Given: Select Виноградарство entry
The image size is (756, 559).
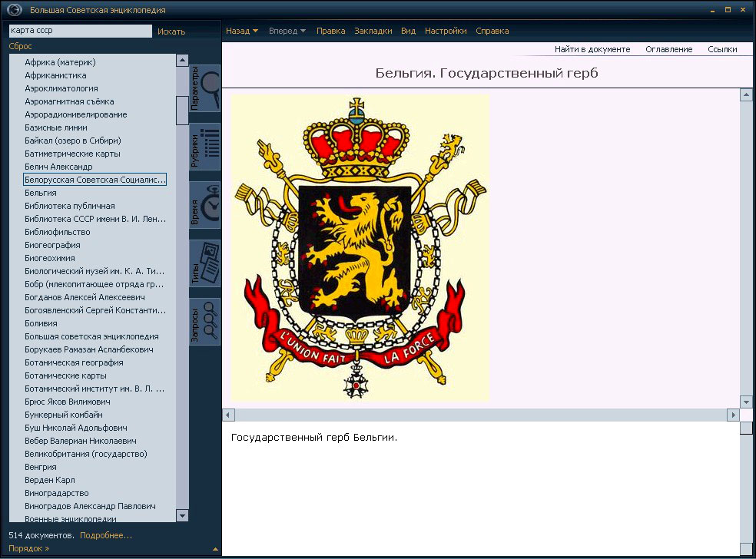Looking at the screenshot, I should 57,492.
